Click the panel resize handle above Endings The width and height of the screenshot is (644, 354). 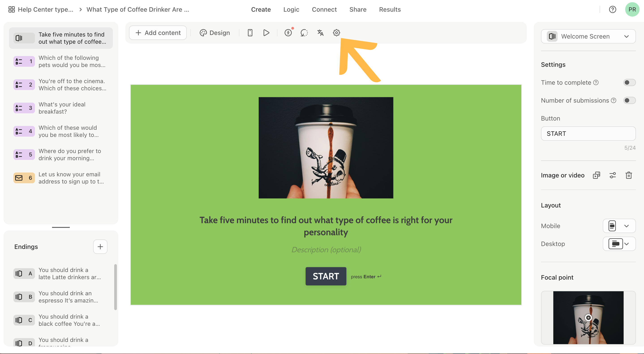pyautogui.click(x=61, y=227)
